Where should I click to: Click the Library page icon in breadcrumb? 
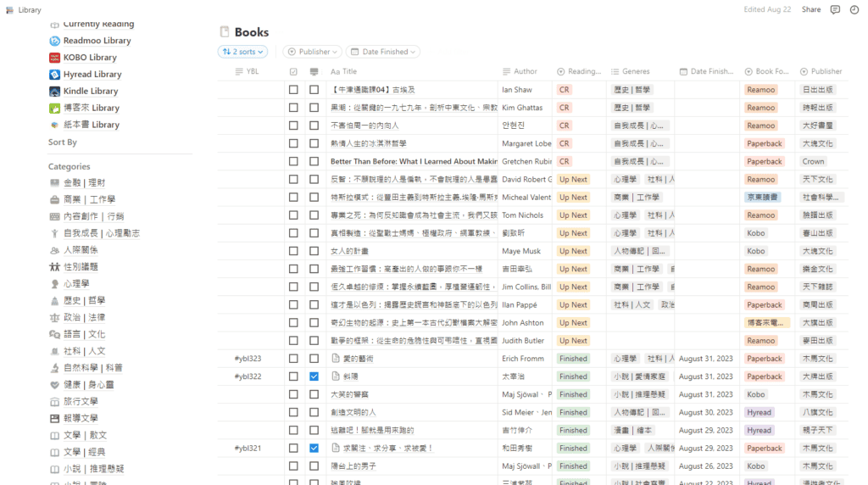click(9, 10)
